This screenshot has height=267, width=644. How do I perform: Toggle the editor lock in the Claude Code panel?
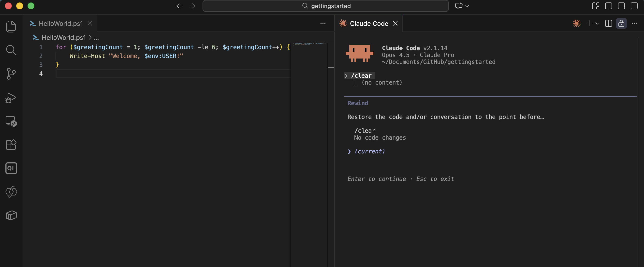click(x=621, y=23)
